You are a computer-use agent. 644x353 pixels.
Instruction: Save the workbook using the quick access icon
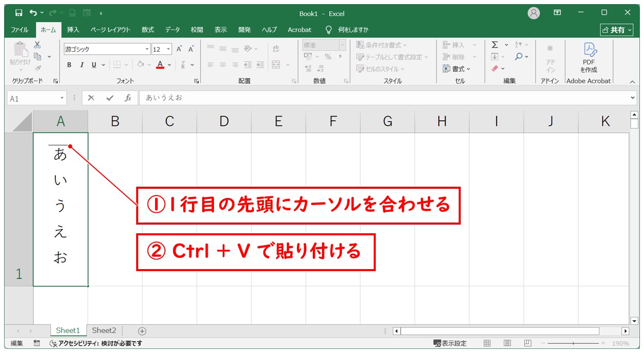pyautogui.click(x=18, y=13)
